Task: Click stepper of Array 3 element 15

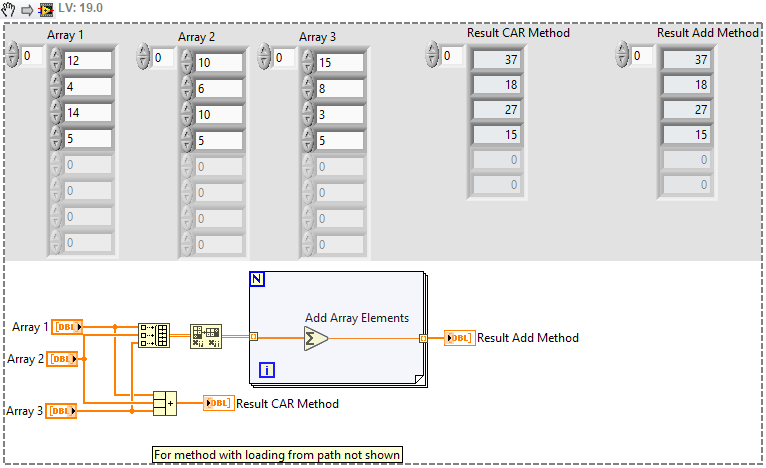Action: 308,63
